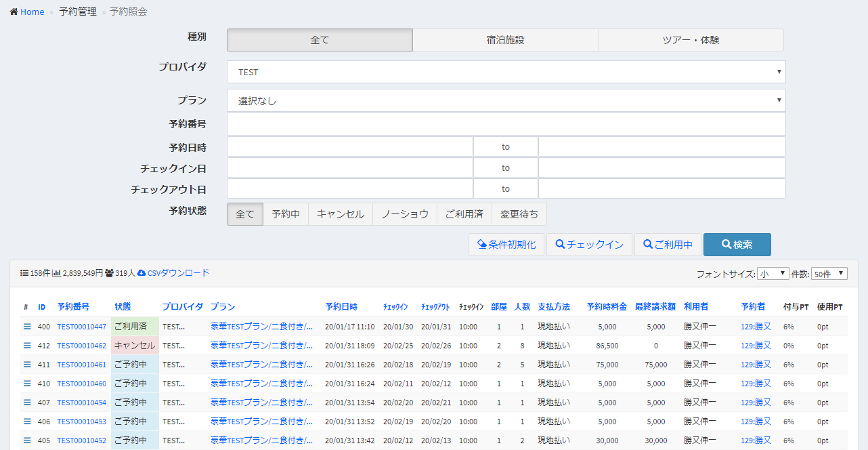Open reservation link TEST00010454
Viewport: 868px width, 450px height.
(82, 403)
